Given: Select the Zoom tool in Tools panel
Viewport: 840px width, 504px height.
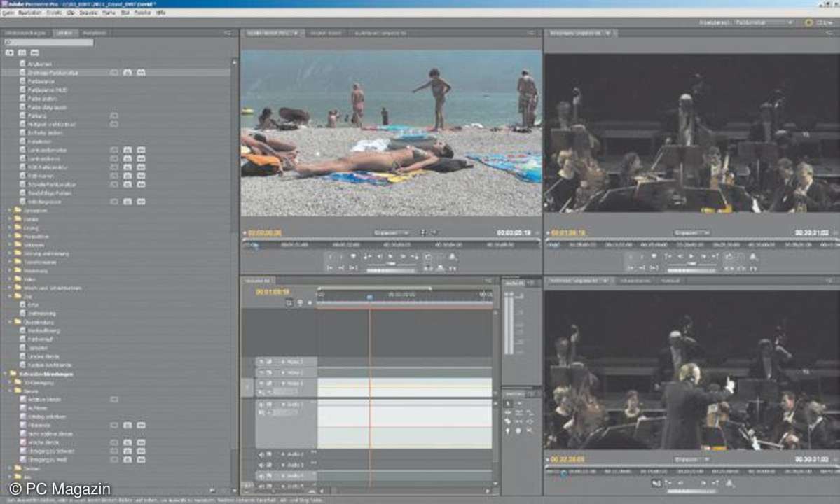Looking at the screenshot, I should (x=530, y=431).
